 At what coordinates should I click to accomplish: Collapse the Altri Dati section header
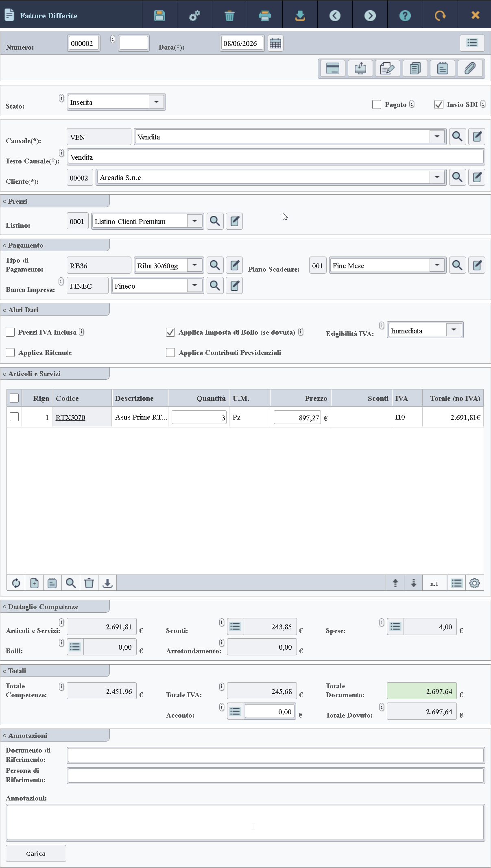[x=55, y=310]
